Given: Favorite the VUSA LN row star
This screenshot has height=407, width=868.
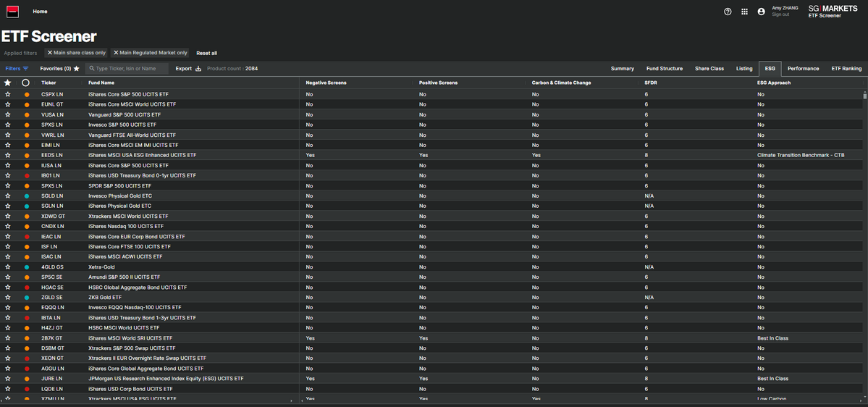Looking at the screenshot, I should (x=8, y=114).
